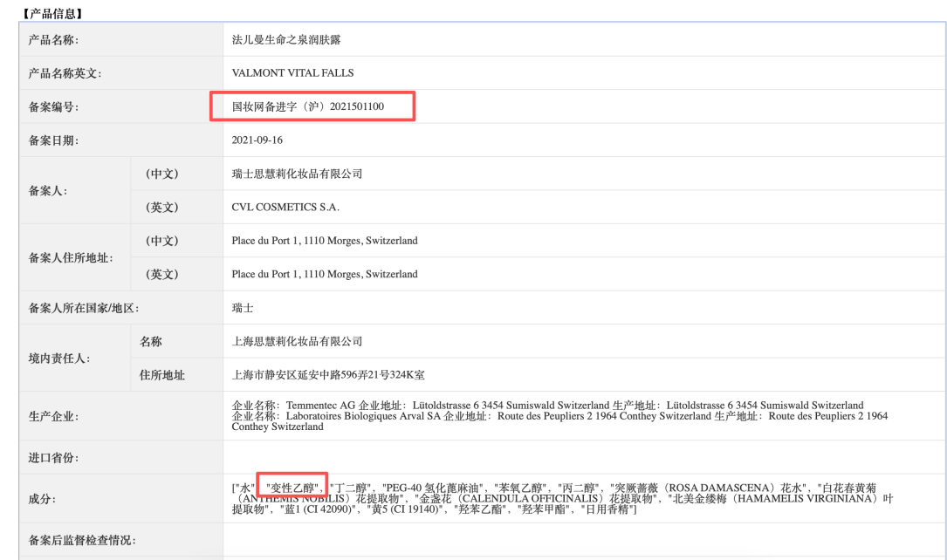Click the empty 进口省份 value cell

click(583, 458)
